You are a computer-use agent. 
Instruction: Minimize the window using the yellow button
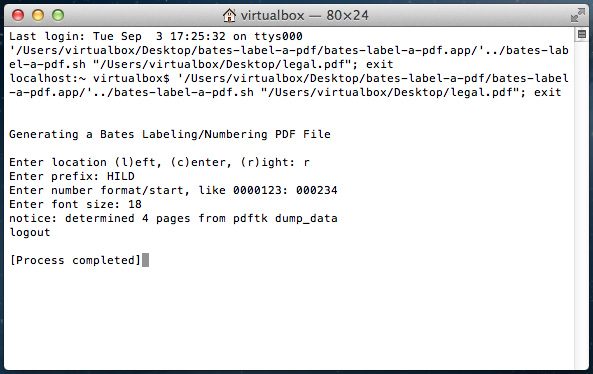pyautogui.click(x=38, y=15)
